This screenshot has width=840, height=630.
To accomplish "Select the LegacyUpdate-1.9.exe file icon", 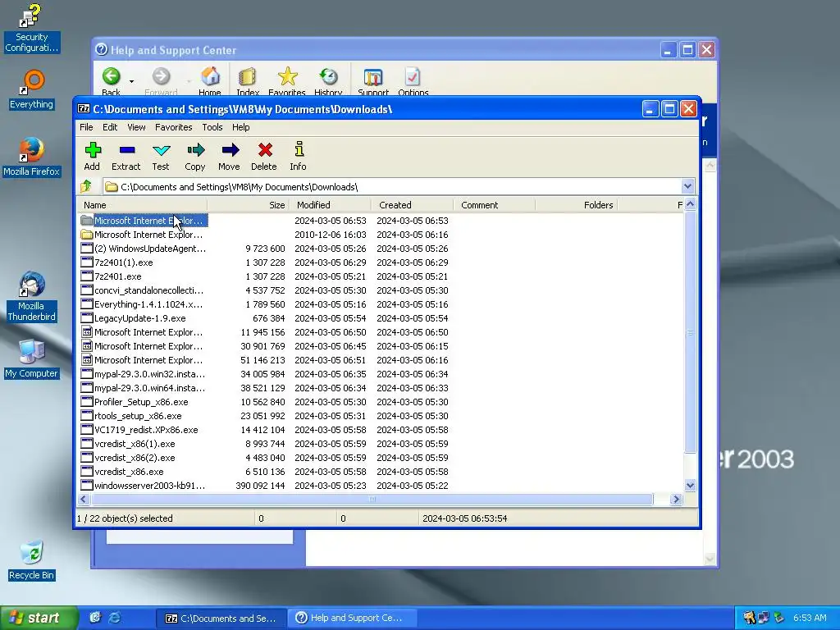I will pos(87,317).
